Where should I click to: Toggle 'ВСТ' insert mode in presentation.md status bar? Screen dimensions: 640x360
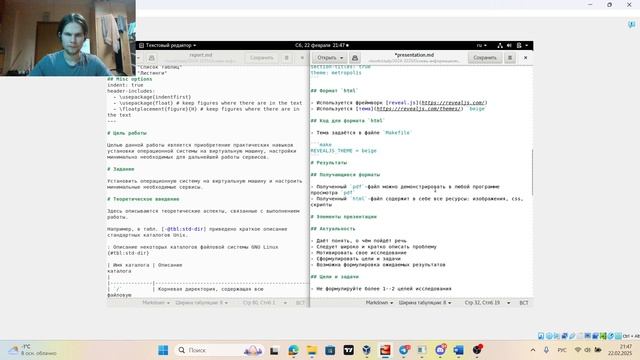(x=524, y=303)
